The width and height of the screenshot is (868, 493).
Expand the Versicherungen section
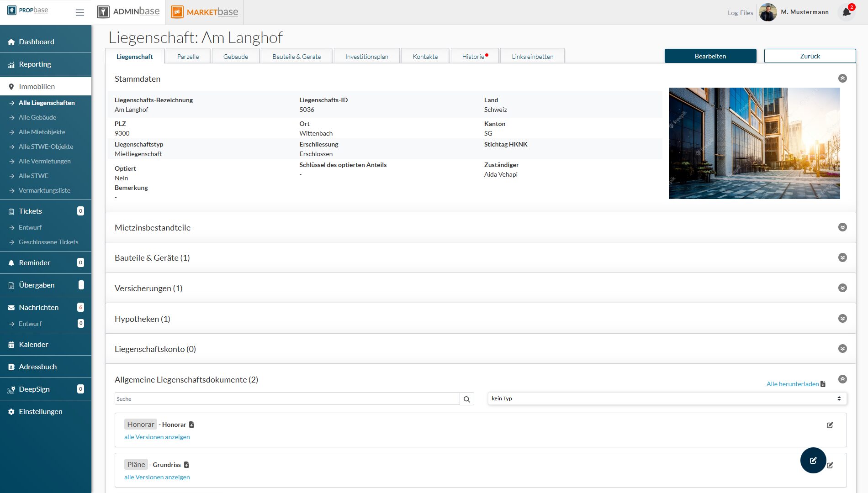(842, 288)
